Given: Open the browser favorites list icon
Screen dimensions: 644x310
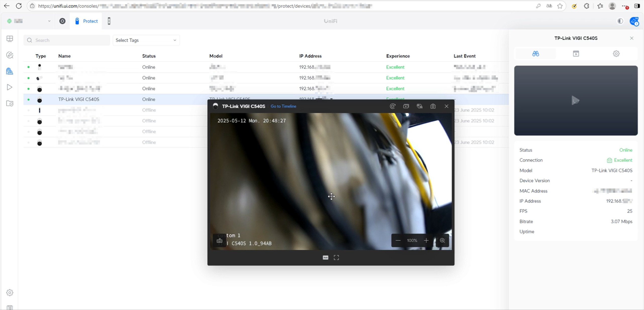Looking at the screenshot, I should [600, 6].
